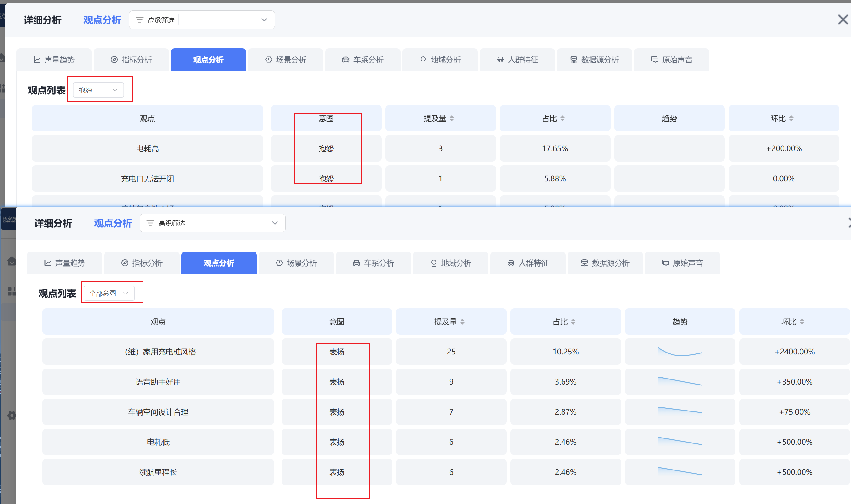
Task: Expand the top 高级筛选 dropdown arrow
Action: [x=264, y=20]
